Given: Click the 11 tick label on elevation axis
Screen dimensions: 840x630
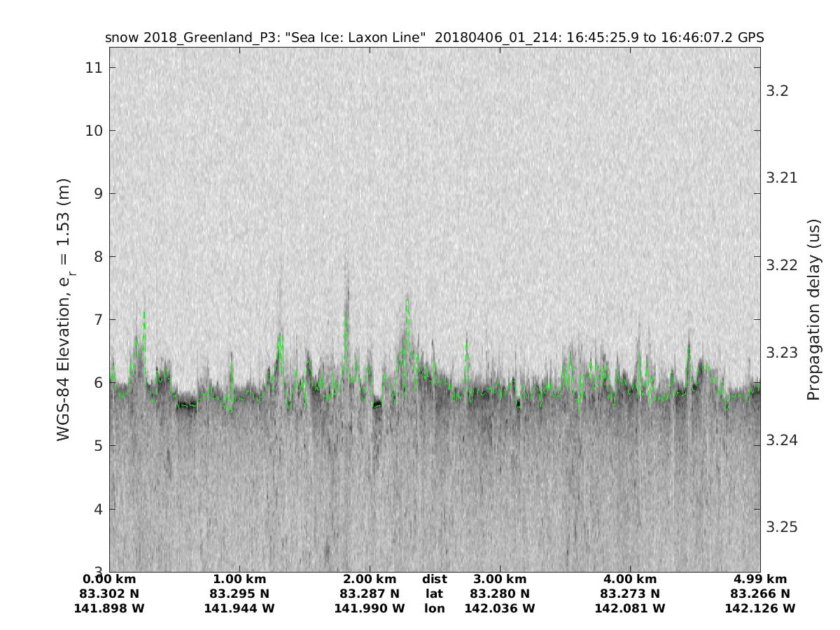Looking at the screenshot, I should point(95,68).
